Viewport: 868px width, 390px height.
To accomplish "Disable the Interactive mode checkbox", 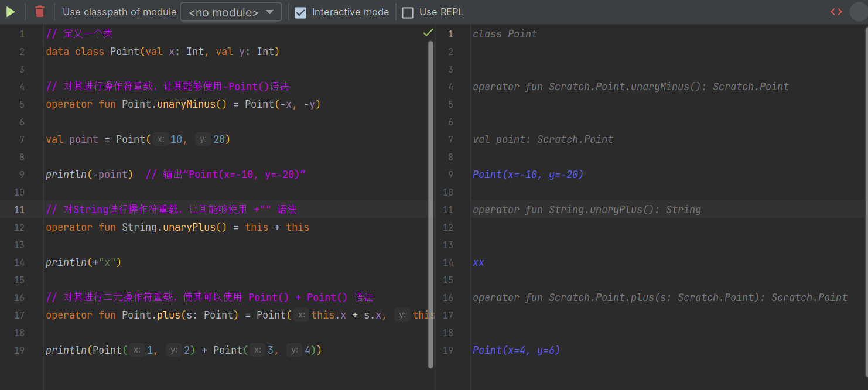I will (x=300, y=12).
